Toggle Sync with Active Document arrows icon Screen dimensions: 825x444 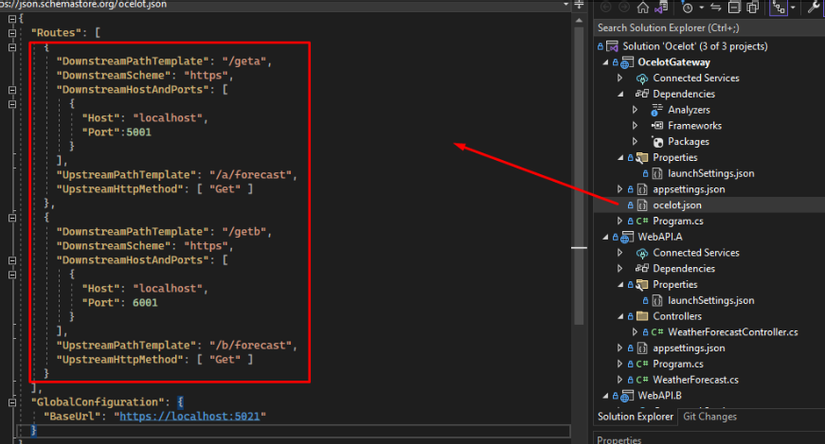(x=716, y=7)
